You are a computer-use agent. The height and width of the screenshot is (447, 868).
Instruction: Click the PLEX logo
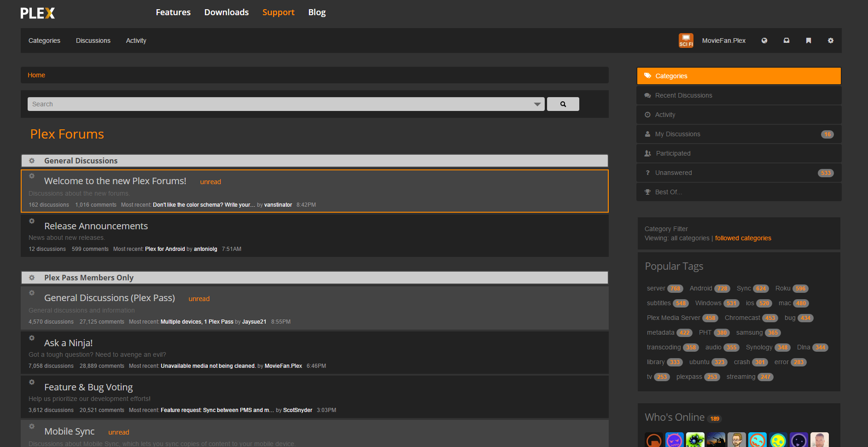click(x=37, y=13)
